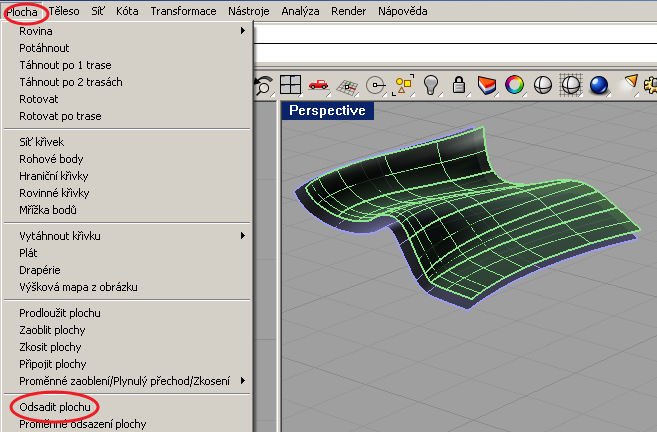This screenshot has height=432, width=657.
Task: Expand the Vytáhnout křivku submenu arrow
Action: point(243,235)
